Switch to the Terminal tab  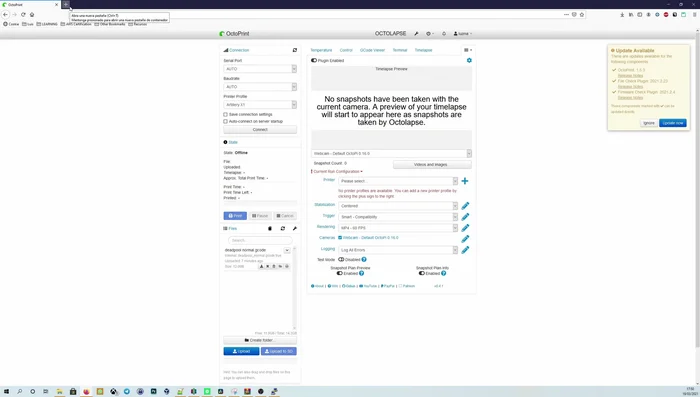point(400,50)
